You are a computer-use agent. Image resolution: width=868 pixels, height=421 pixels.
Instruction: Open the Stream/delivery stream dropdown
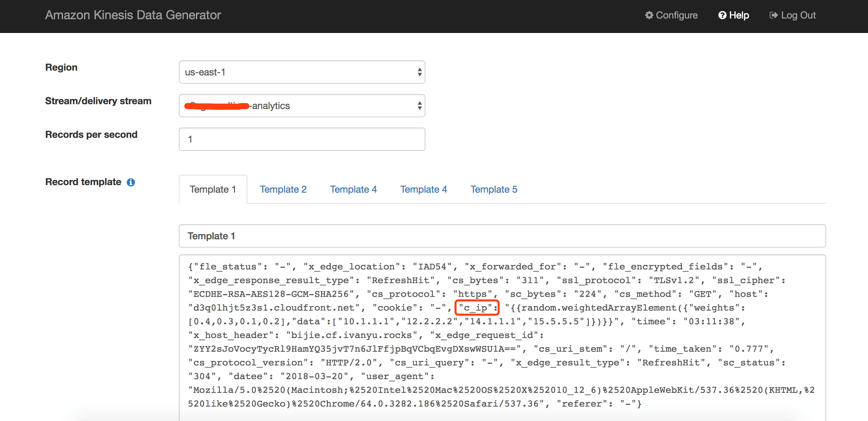tap(301, 106)
